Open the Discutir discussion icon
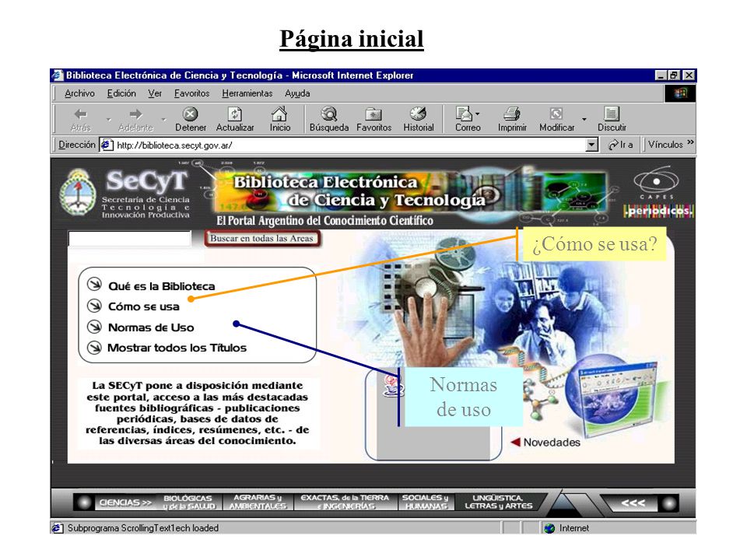 click(612, 114)
